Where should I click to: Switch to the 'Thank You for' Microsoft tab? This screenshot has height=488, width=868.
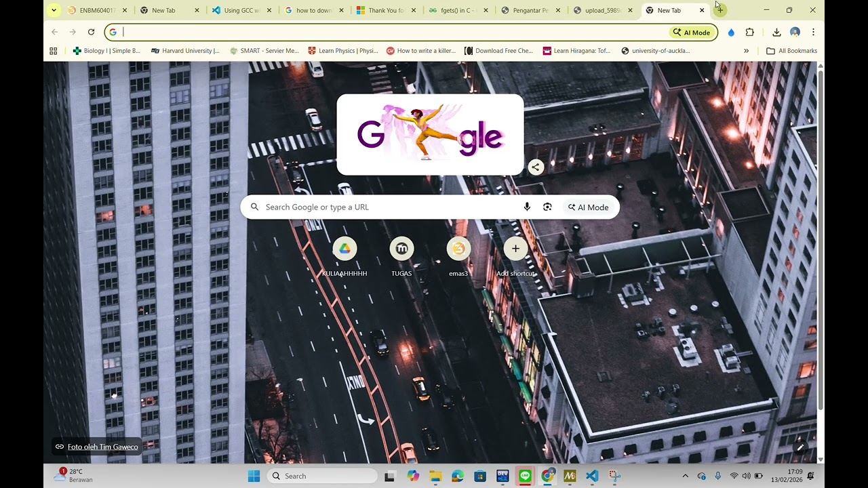(387, 10)
